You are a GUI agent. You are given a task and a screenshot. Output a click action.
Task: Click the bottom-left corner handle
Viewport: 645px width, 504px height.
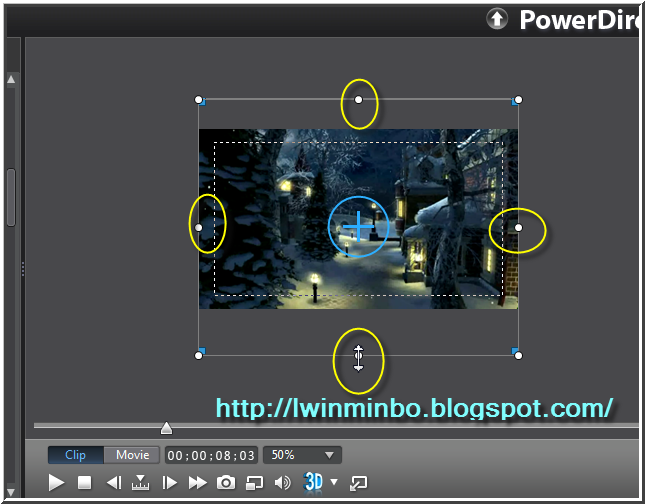click(198, 355)
